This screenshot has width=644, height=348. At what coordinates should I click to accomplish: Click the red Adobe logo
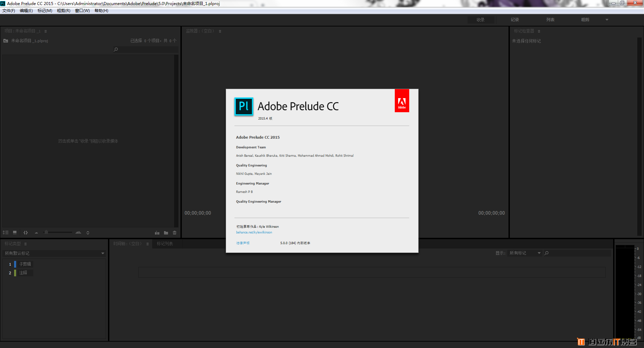pyautogui.click(x=402, y=101)
